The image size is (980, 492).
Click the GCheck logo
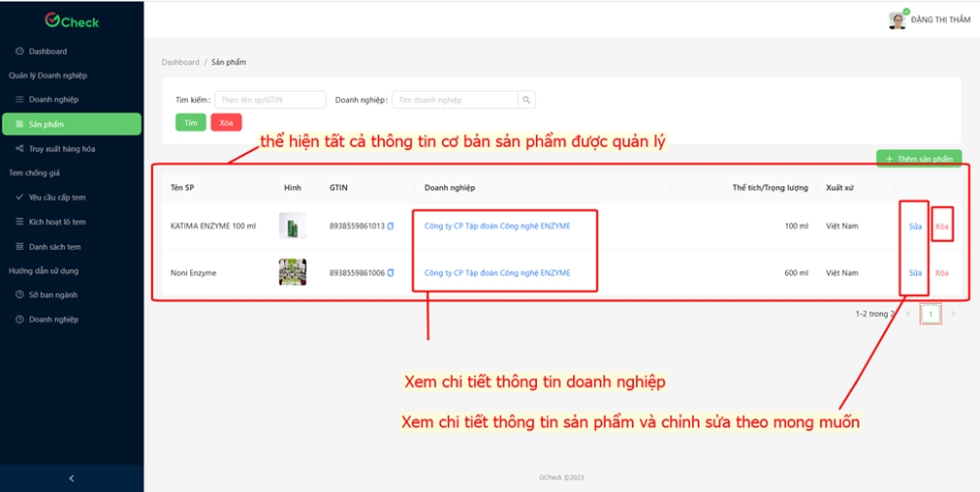coord(72,22)
